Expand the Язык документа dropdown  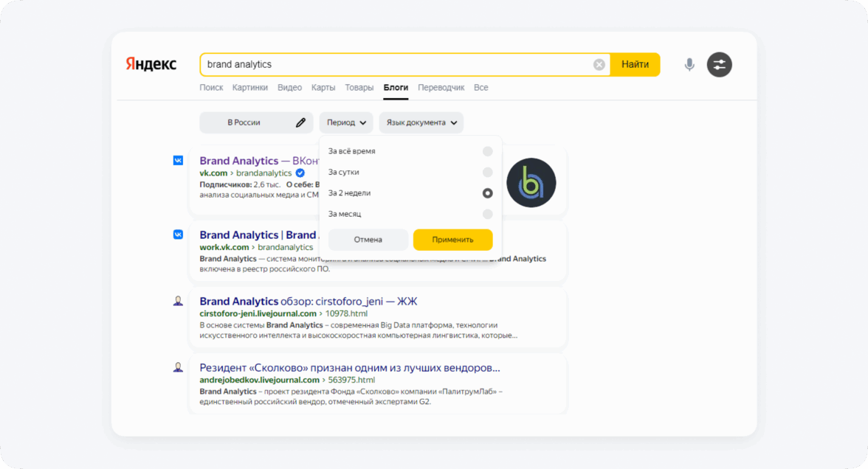[x=421, y=122]
